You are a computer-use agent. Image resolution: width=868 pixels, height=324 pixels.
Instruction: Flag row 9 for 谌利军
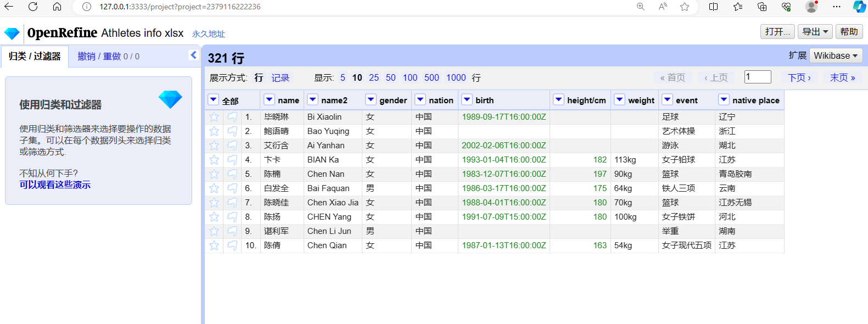[x=232, y=231]
